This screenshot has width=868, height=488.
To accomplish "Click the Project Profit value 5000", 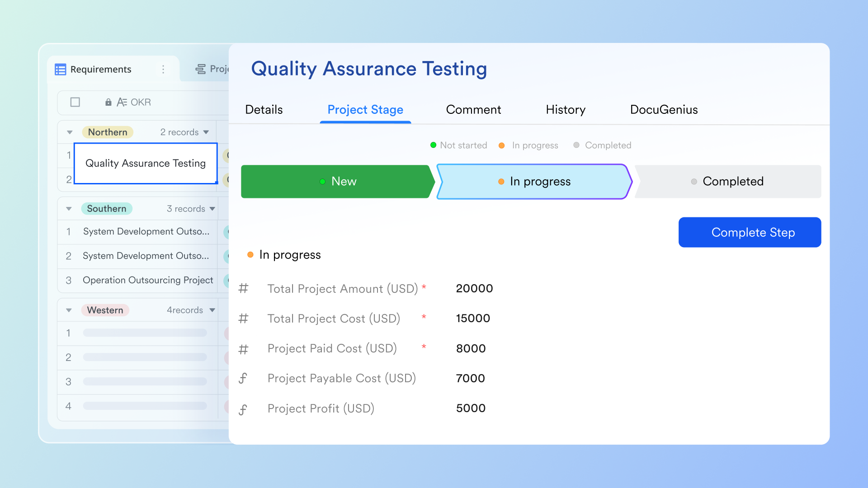I will pyautogui.click(x=471, y=408).
